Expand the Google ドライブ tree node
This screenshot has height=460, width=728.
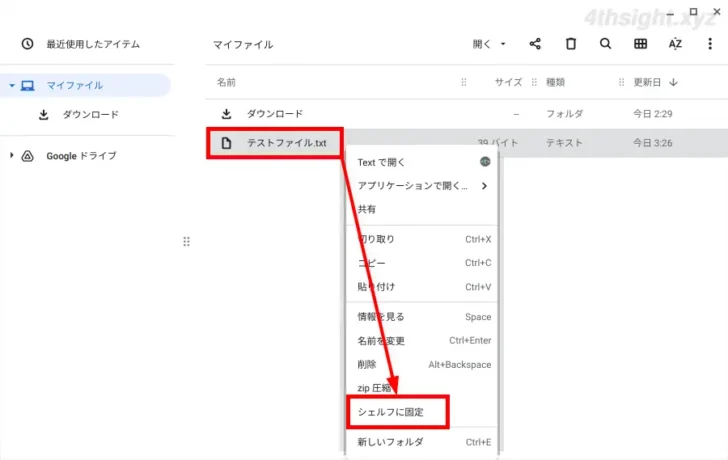pos(12,155)
